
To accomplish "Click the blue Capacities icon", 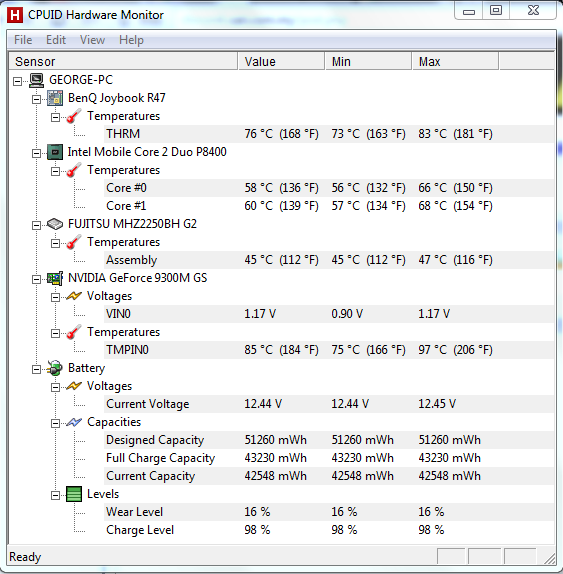I will pos(74,422).
